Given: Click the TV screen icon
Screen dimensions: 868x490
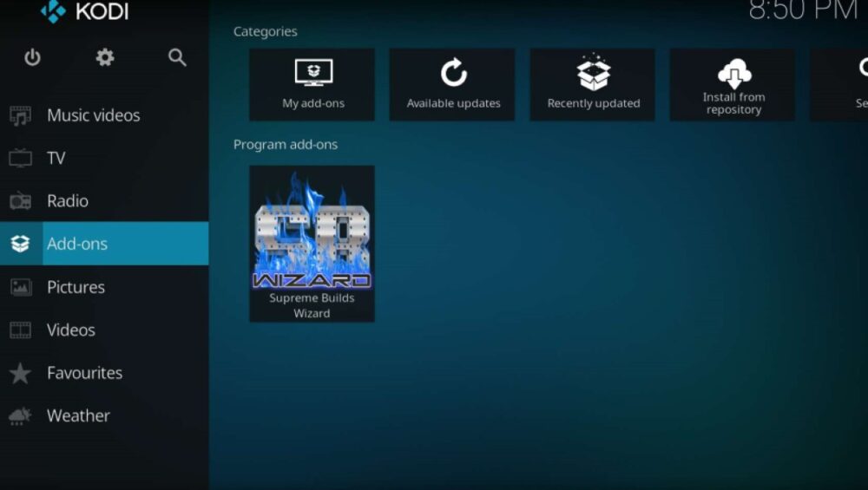Looking at the screenshot, I should click(x=21, y=158).
